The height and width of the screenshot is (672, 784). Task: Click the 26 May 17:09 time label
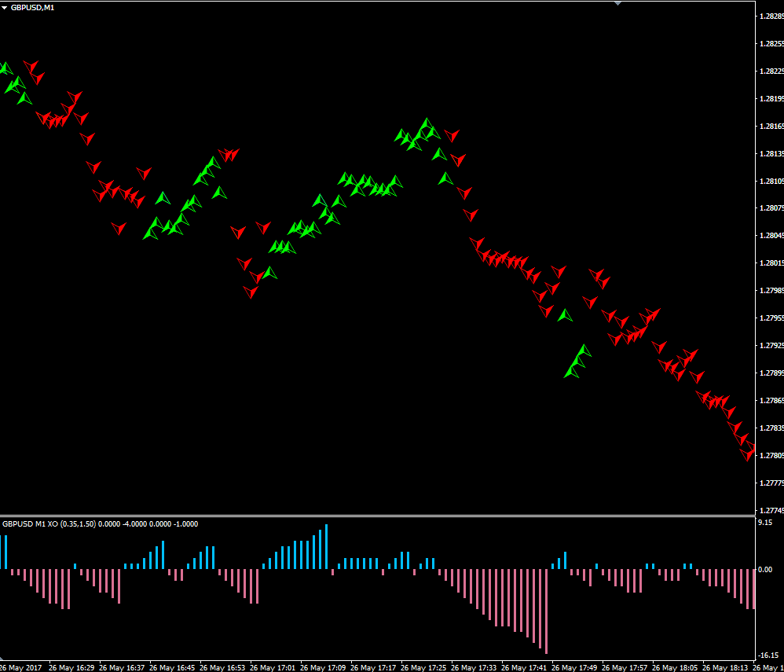(324, 668)
